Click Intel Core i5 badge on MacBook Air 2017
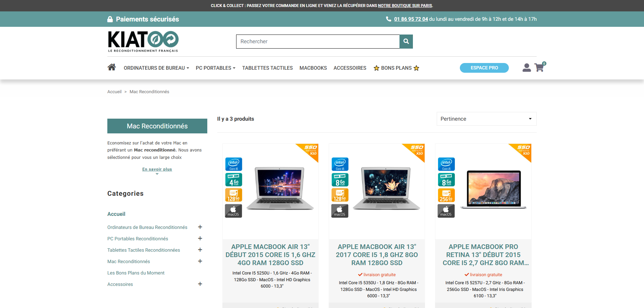The width and height of the screenshot is (644, 308). pyautogui.click(x=340, y=164)
